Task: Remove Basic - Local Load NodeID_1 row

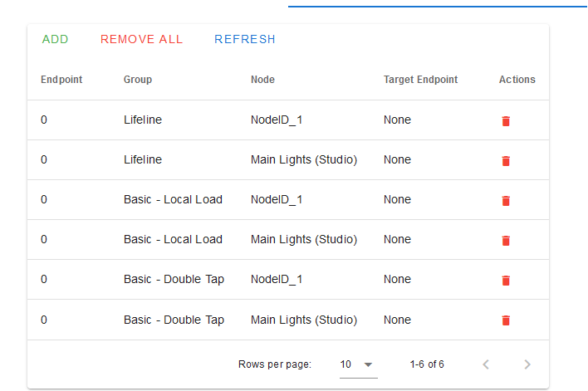Action: tap(506, 201)
